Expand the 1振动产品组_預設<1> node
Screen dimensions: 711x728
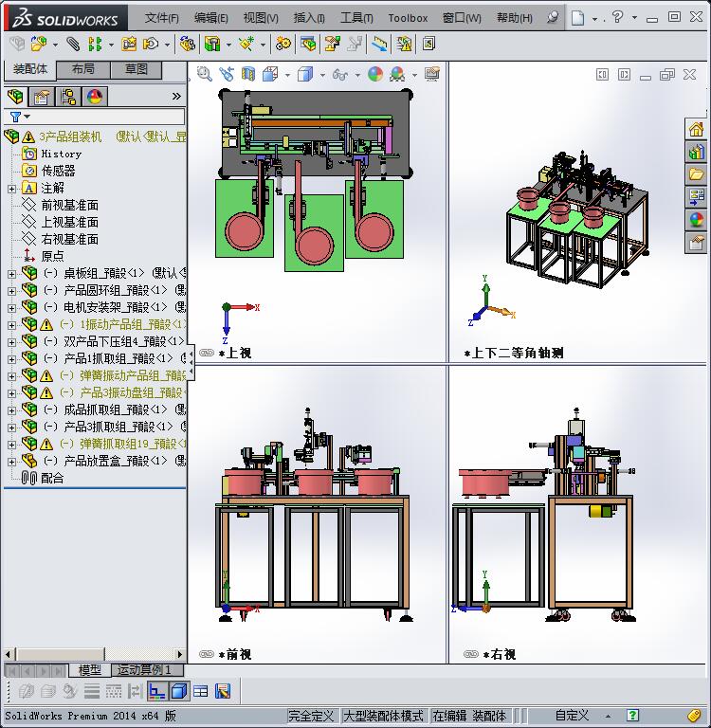pos(11,325)
